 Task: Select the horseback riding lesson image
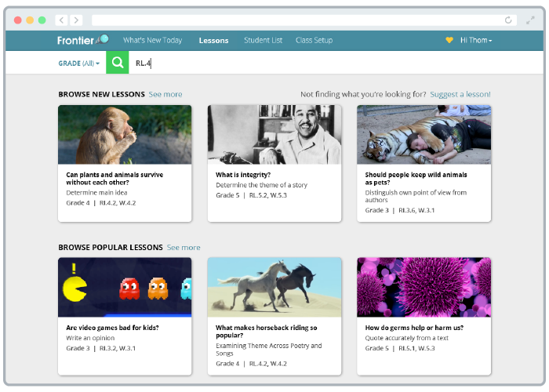pyautogui.click(x=274, y=287)
